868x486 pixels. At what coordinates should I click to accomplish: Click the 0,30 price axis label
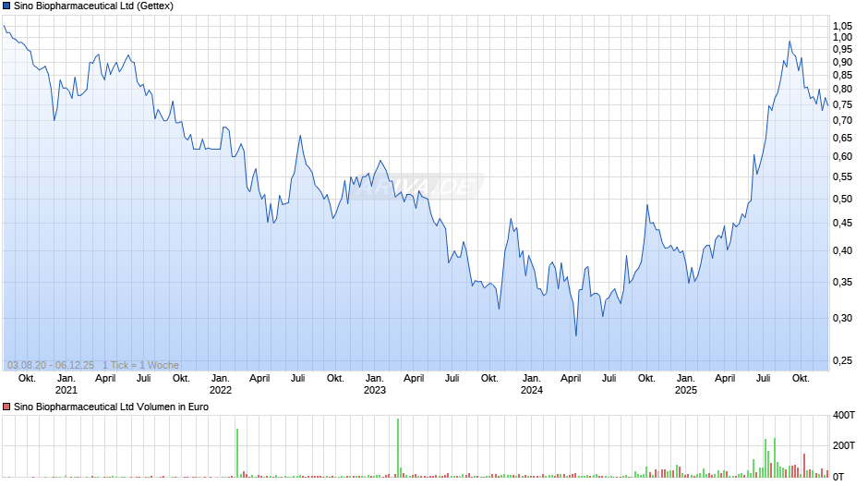(842, 318)
